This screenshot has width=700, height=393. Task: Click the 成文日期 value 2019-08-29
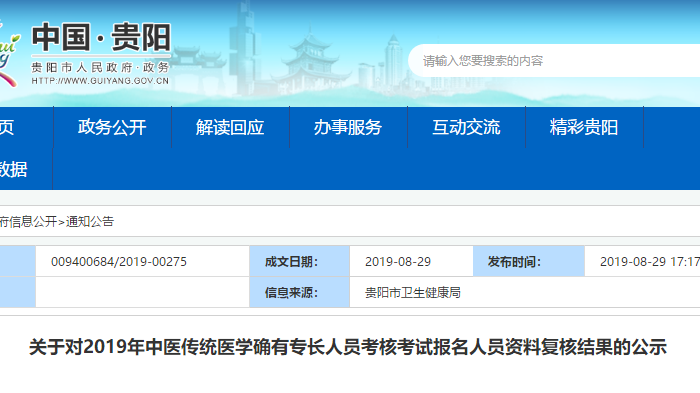398,262
